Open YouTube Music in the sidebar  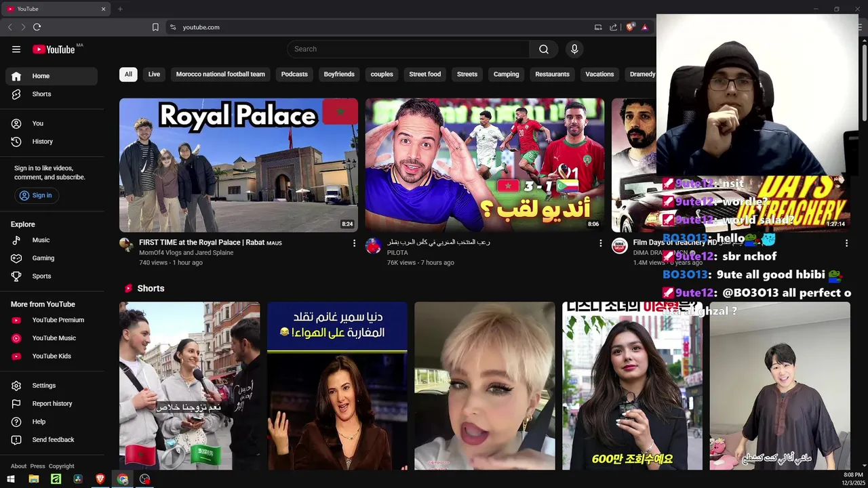point(52,338)
